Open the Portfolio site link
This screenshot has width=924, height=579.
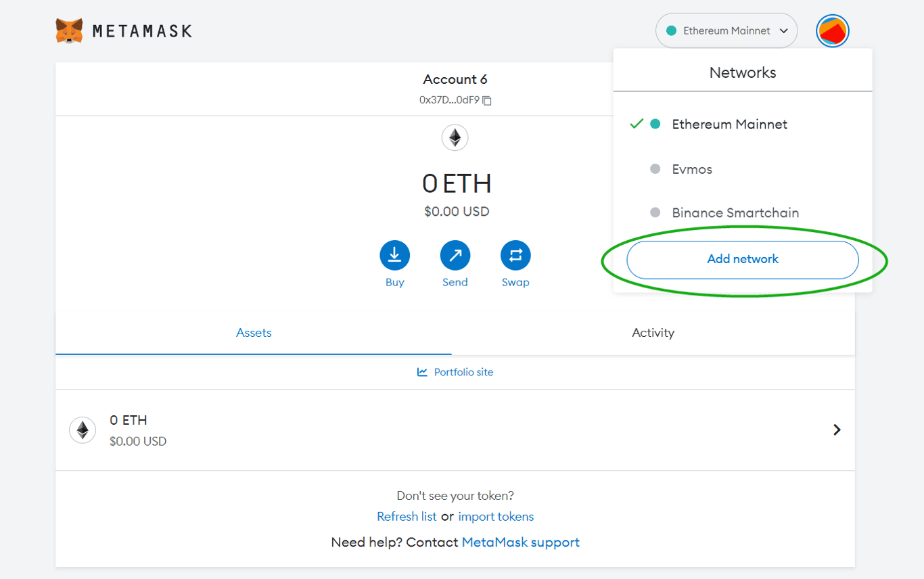463,372
